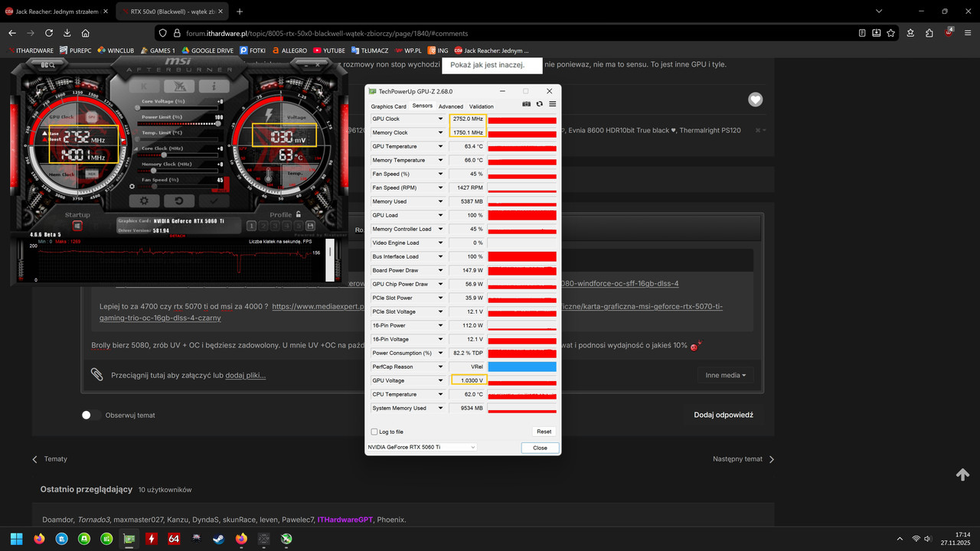Open the GPU selector combo box in GPU-Z

pos(421,447)
